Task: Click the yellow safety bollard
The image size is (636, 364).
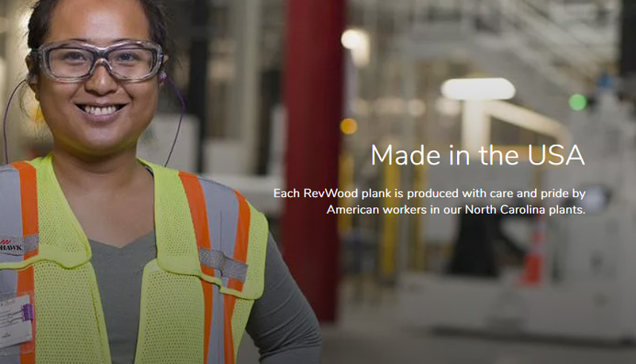Action: pyautogui.click(x=390, y=219)
